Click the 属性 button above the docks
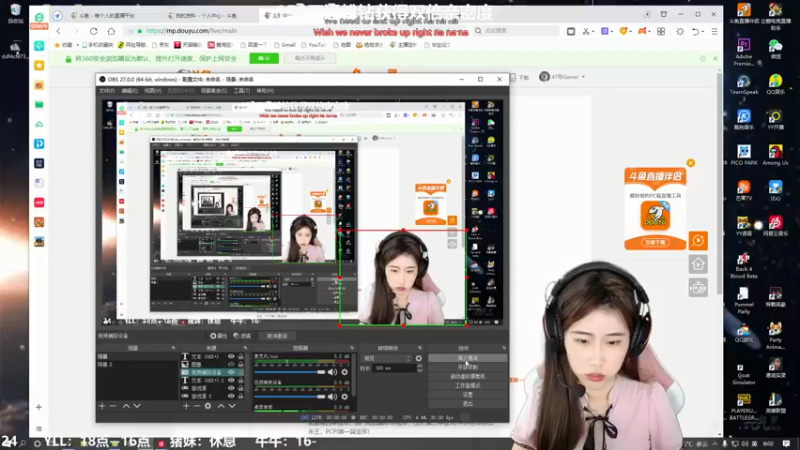The height and width of the screenshot is (450, 800). [x=219, y=336]
